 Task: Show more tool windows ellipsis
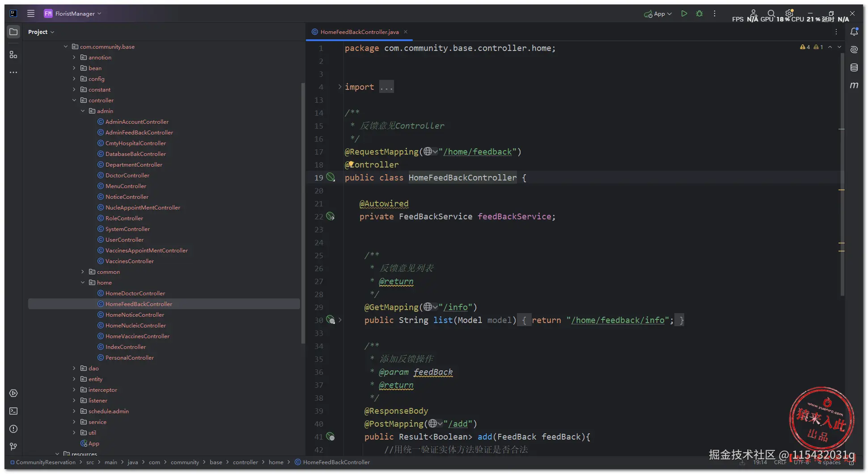13,72
